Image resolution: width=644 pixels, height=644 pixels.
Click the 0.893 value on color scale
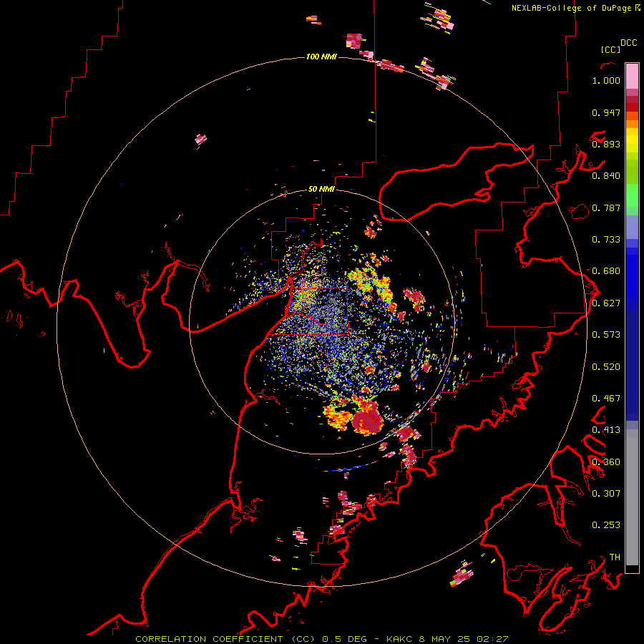pyautogui.click(x=606, y=144)
